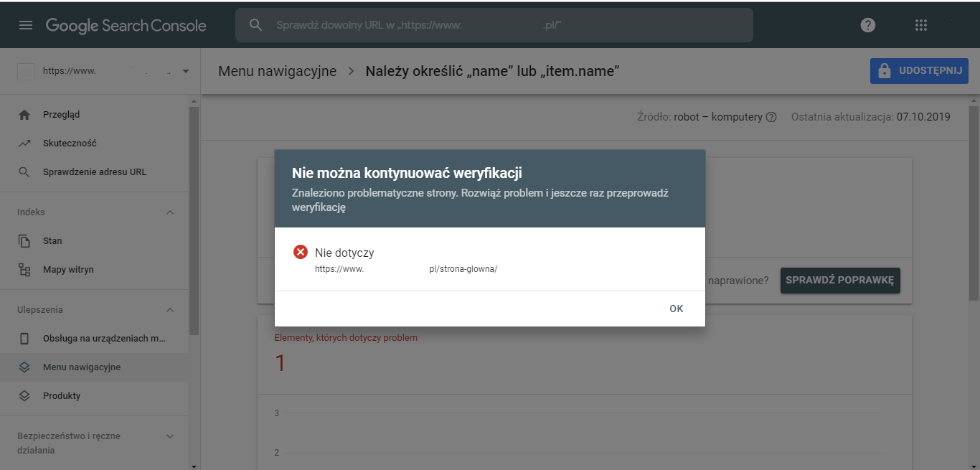The height and width of the screenshot is (470, 980).
Task: Click the "Elementy, których dotyczy problem" label
Action: 346,338
